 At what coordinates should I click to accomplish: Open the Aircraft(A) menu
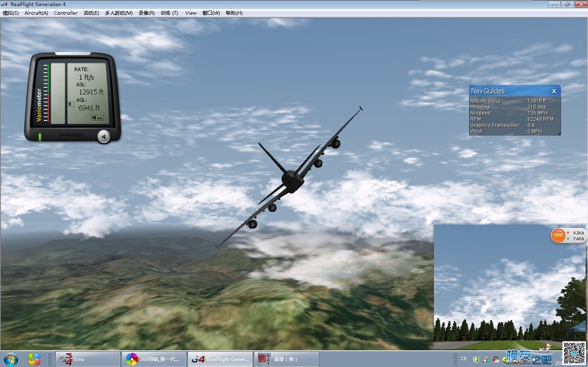(36, 13)
